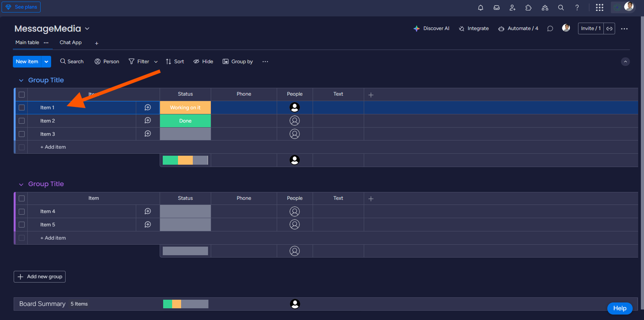Select all items in first group

[x=21, y=94]
